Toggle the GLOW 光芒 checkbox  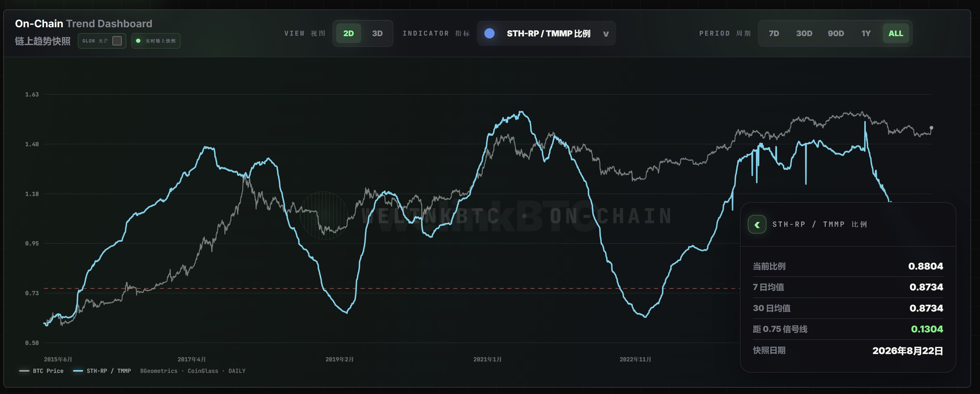pyautogui.click(x=117, y=41)
